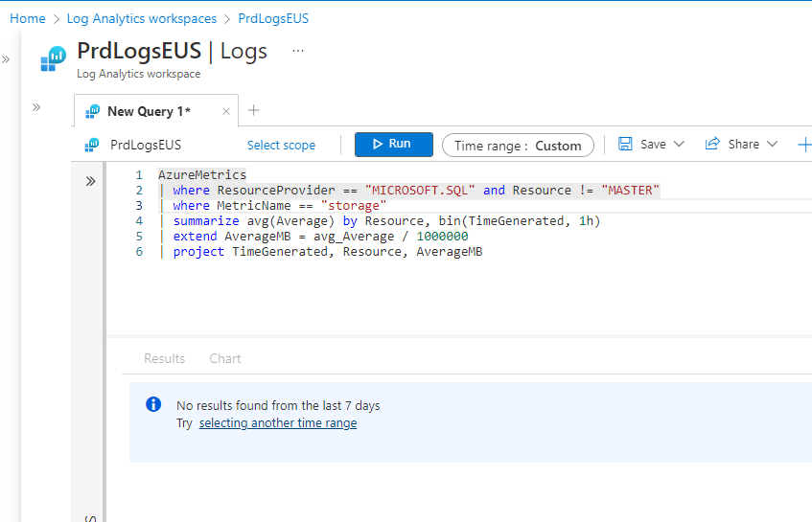Click the Save label in the toolbar
This screenshot has height=522, width=812.
(x=653, y=145)
